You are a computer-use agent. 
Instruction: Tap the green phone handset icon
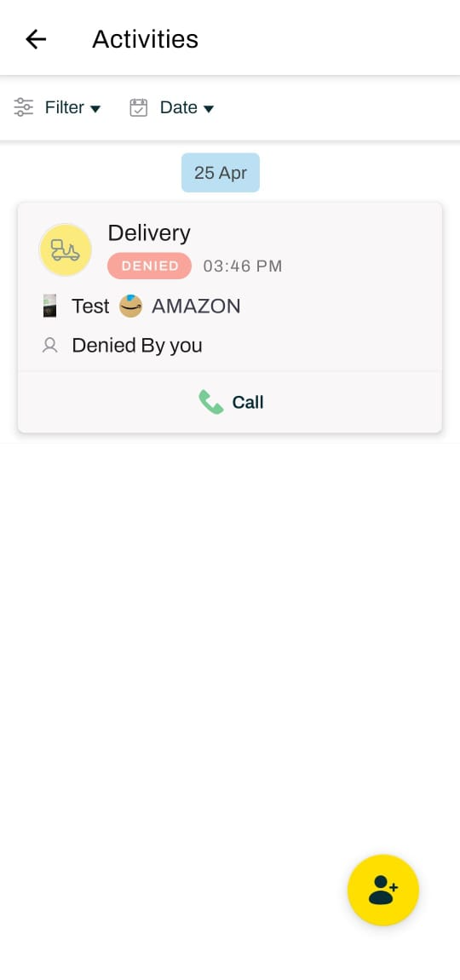(210, 402)
